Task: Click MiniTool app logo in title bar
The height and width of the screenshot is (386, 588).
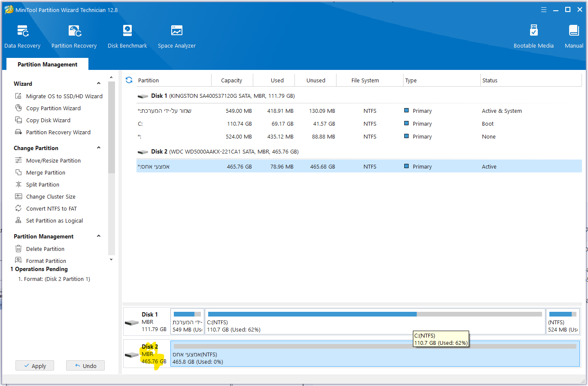Action: 9,10
